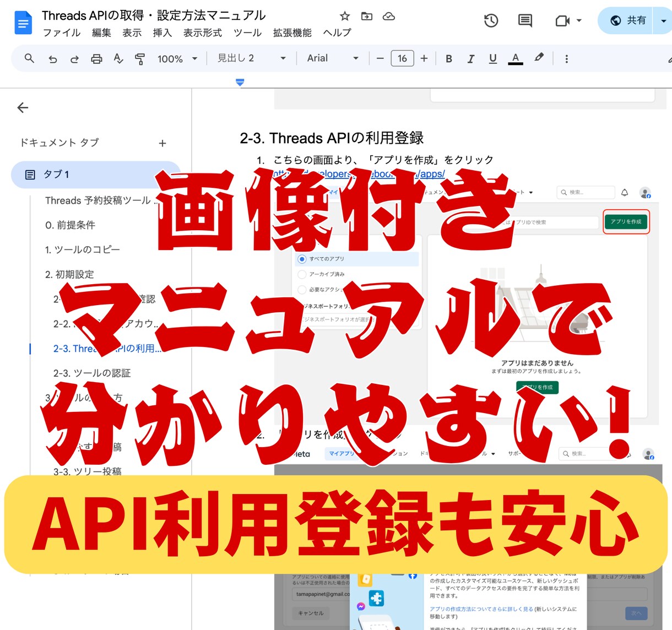Viewport: 672px width, 630px height.
Task: Run spelling and grammar check
Action: point(118,59)
